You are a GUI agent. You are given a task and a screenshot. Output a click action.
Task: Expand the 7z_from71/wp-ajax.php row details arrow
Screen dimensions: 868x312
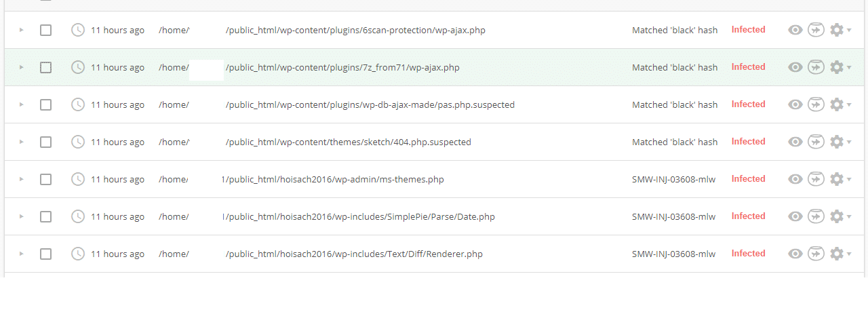[21, 67]
